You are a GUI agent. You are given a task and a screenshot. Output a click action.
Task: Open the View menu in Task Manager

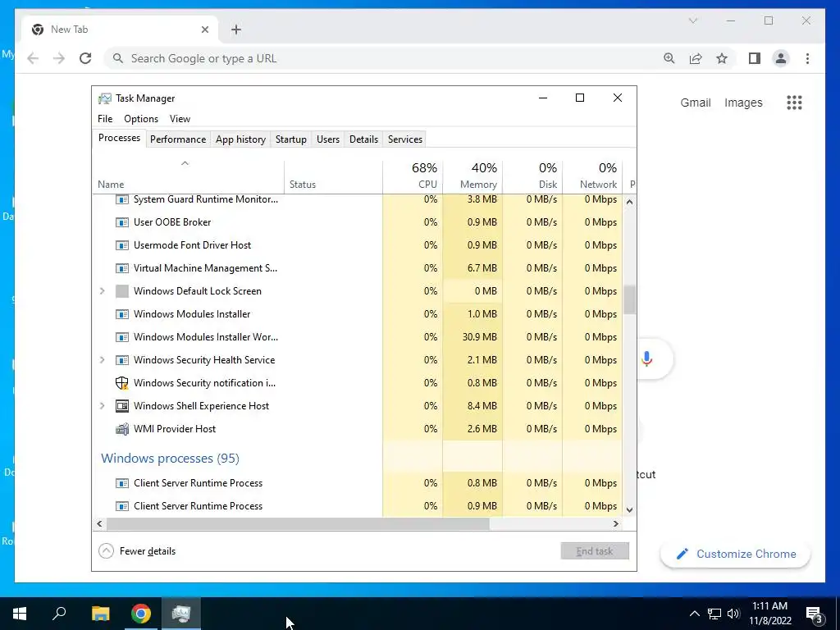(180, 119)
